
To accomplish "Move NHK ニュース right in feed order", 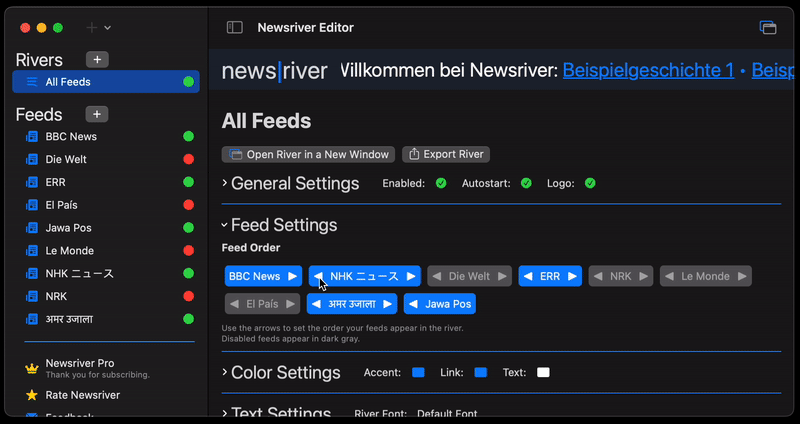I will tap(411, 276).
